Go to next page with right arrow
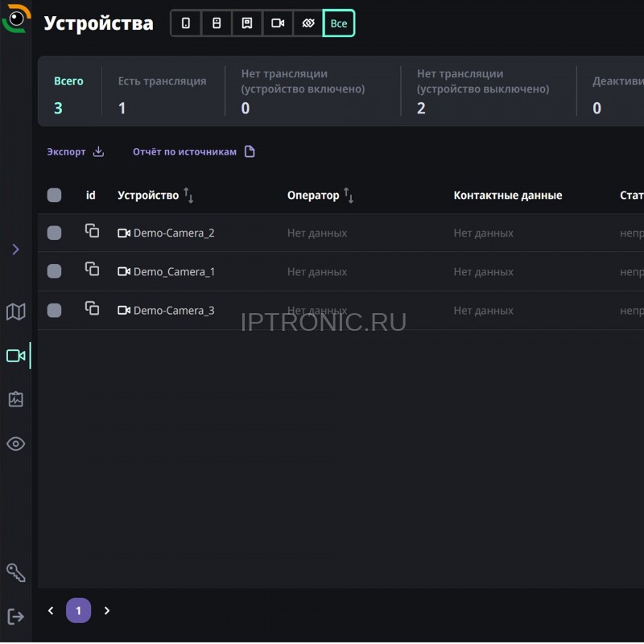This screenshot has height=644, width=644. pyautogui.click(x=107, y=611)
